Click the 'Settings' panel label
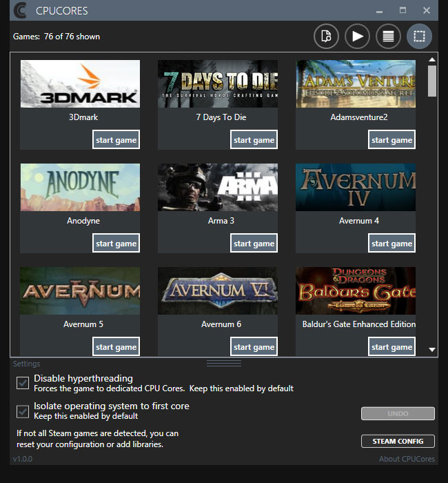 click(x=26, y=364)
